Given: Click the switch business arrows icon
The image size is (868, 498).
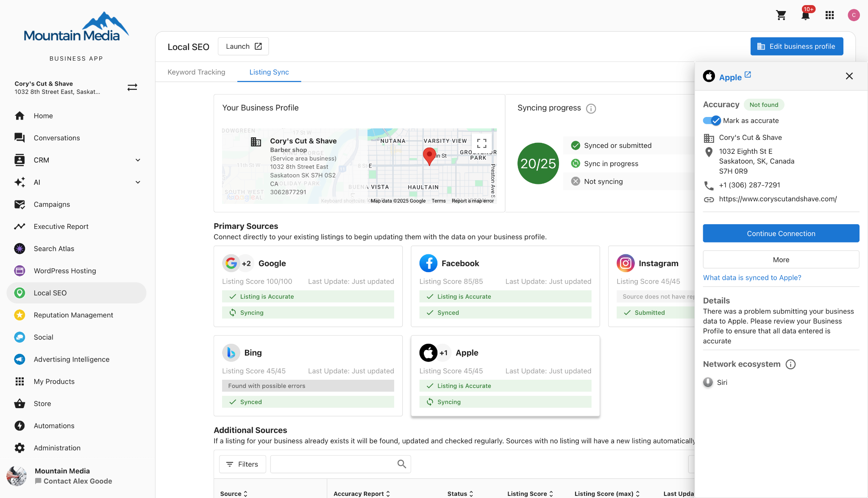Looking at the screenshot, I should click(x=132, y=87).
